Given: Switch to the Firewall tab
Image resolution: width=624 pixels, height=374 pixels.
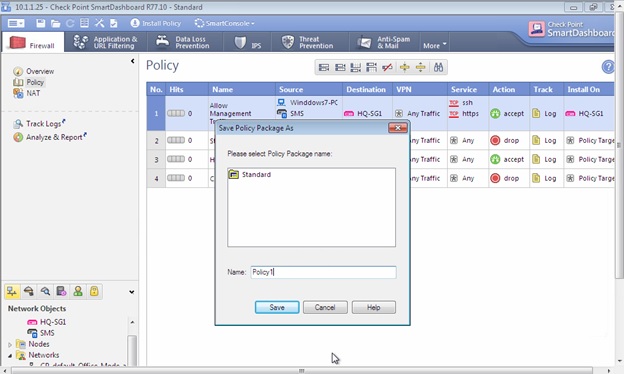Looking at the screenshot, I should click(32, 42).
